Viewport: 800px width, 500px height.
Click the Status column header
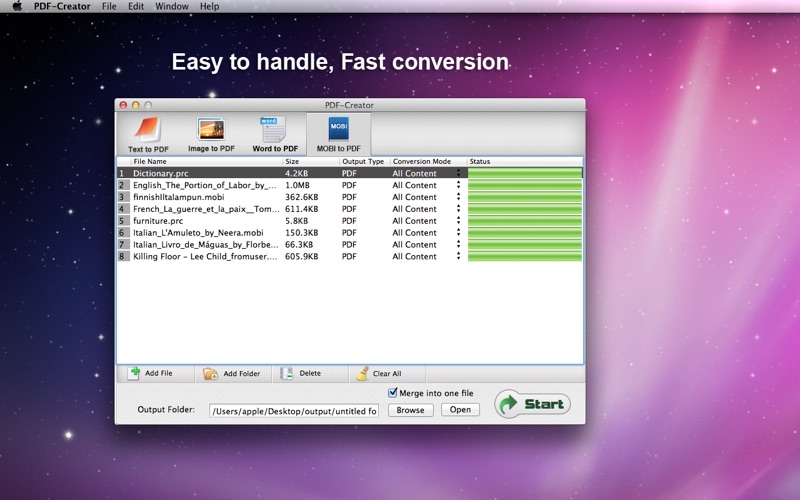524,161
